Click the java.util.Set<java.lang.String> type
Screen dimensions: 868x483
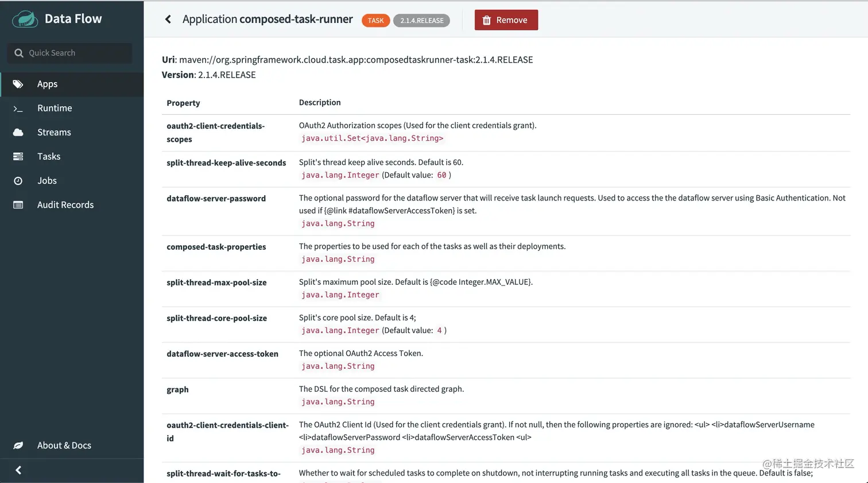373,138
